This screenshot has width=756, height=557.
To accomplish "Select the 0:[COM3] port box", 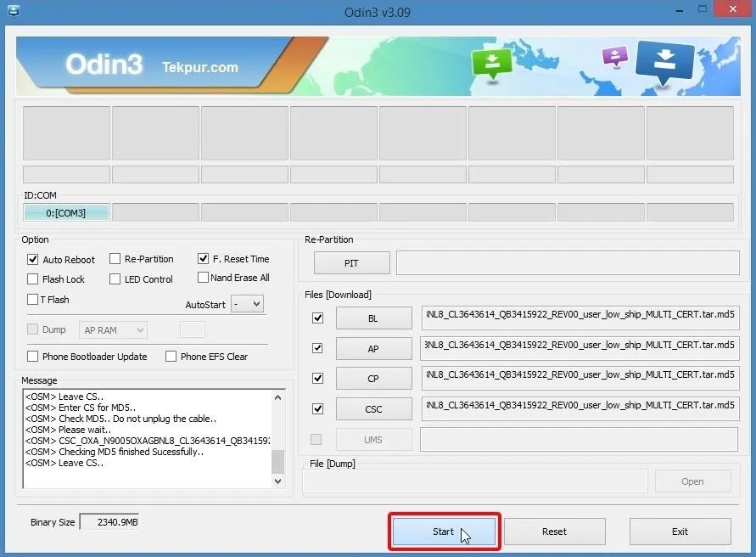I will [66, 212].
